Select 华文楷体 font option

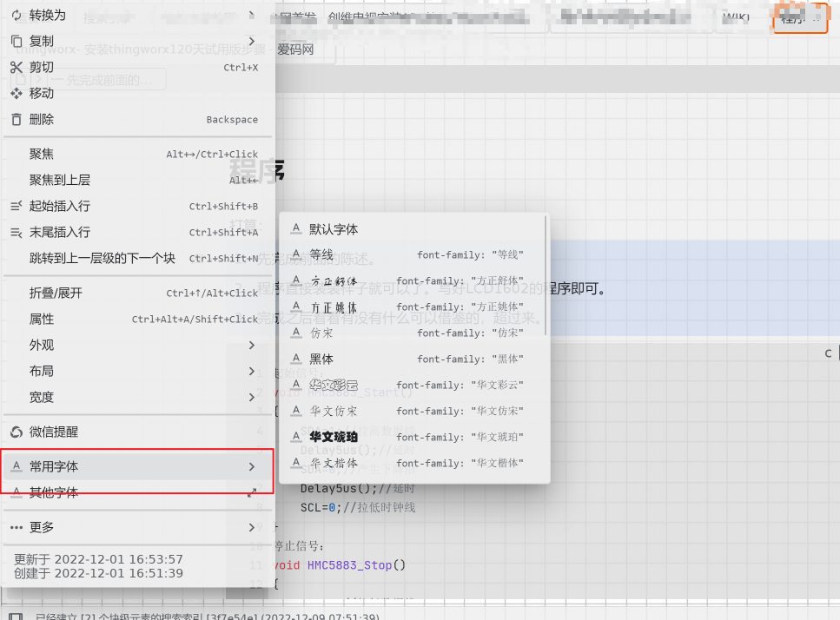point(412,463)
